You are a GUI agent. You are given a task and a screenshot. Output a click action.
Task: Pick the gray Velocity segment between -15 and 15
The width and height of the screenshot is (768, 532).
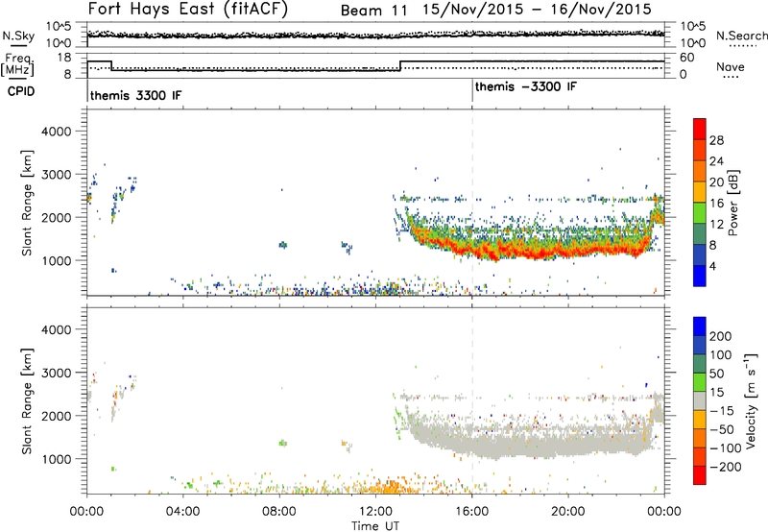(x=700, y=400)
